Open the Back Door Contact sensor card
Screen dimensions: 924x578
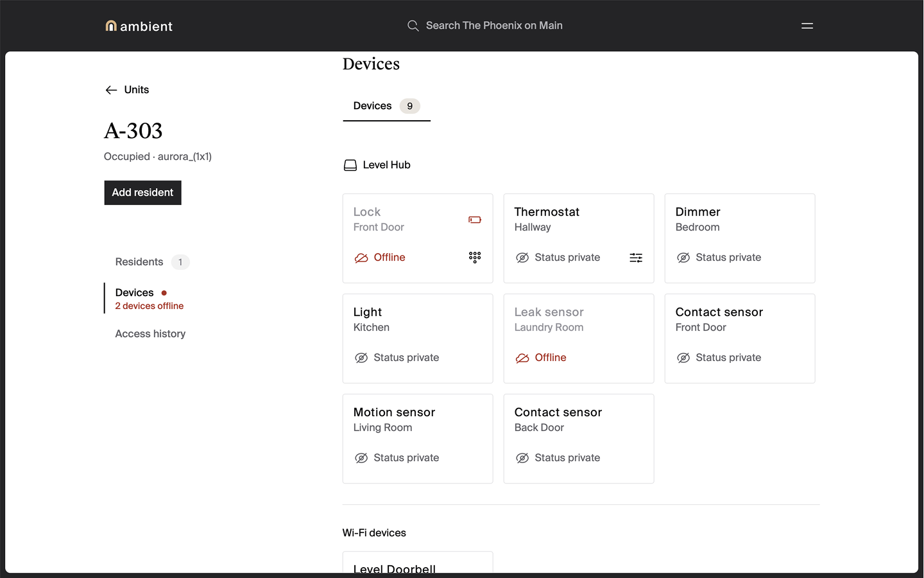pos(578,438)
